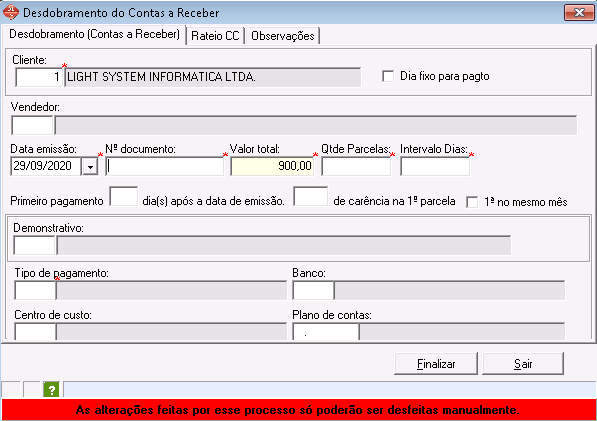This screenshot has width=597, height=421.
Task: Click the Valor total field showing 900,00
Action: pos(272,166)
